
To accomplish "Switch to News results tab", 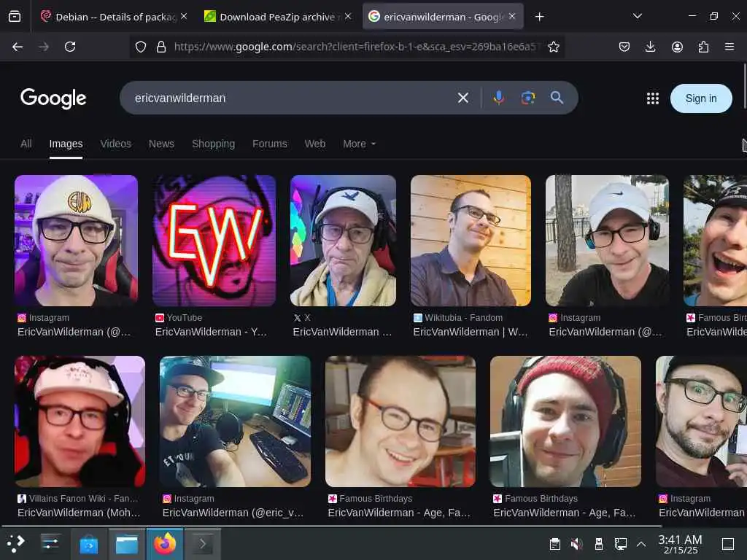I will 161,144.
